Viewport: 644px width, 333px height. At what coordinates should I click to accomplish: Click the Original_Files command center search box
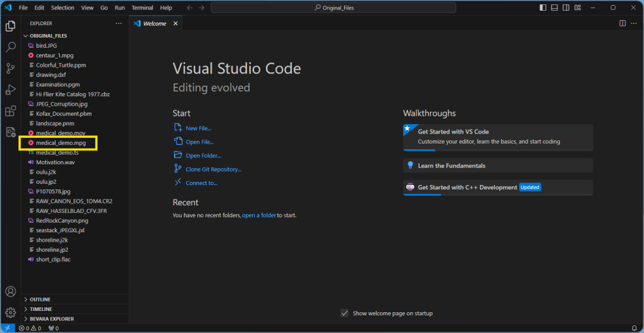coord(333,8)
